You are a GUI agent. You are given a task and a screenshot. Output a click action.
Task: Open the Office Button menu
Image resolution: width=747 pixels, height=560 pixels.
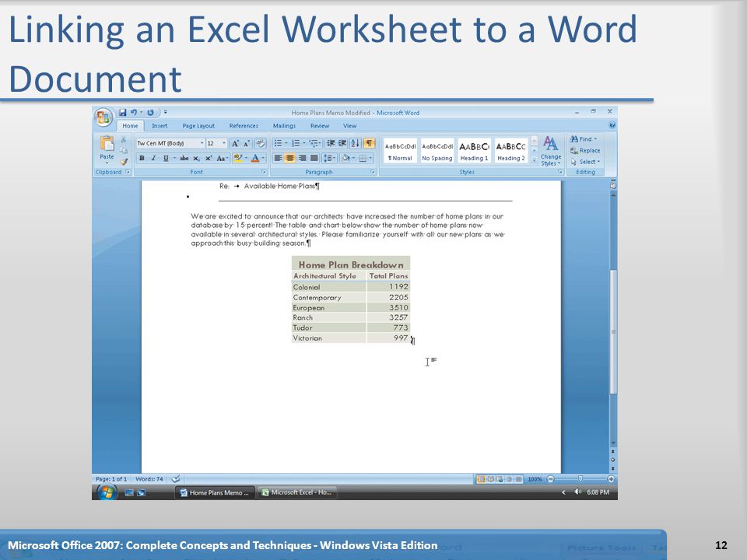(103, 117)
